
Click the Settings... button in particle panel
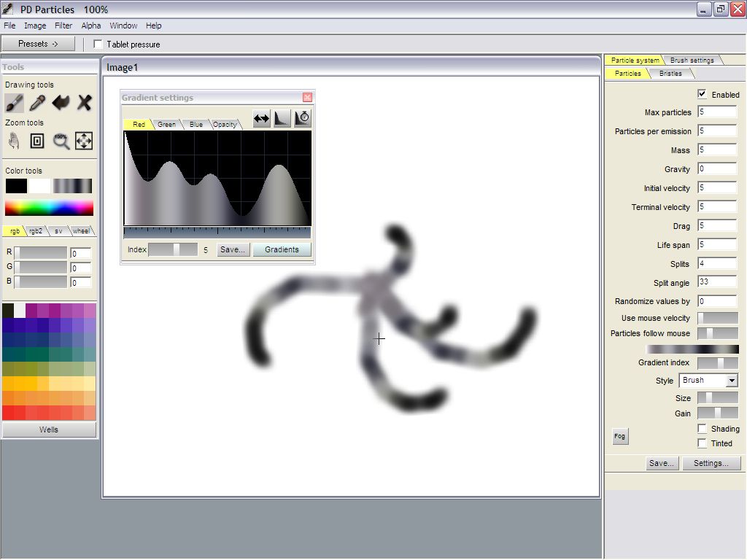click(711, 463)
